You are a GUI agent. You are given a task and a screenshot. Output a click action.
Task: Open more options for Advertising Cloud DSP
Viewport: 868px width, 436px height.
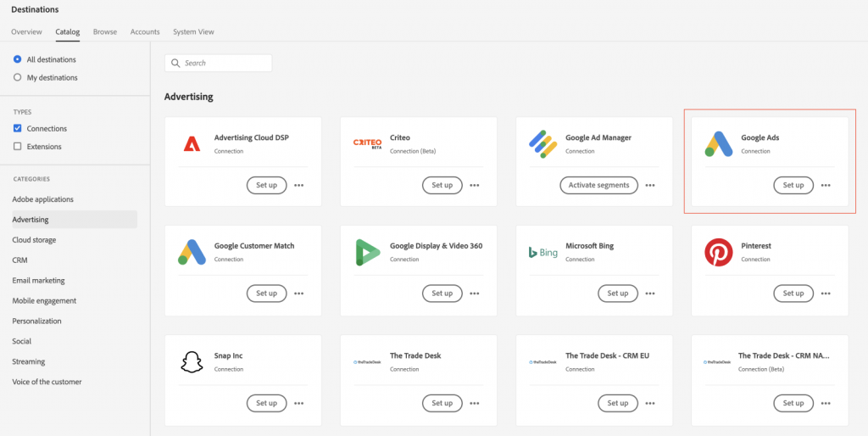coord(299,185)
